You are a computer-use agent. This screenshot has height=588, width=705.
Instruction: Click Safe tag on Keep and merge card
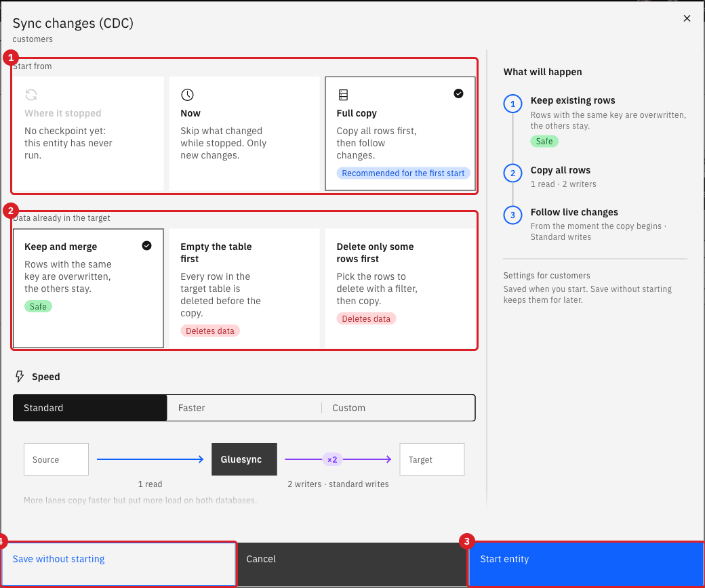[x=38, y=306]
